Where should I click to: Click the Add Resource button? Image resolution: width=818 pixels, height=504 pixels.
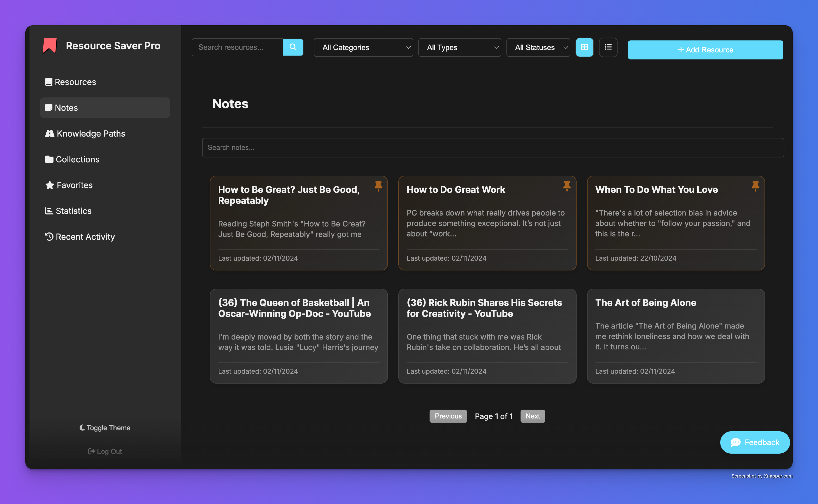(705, 50)
